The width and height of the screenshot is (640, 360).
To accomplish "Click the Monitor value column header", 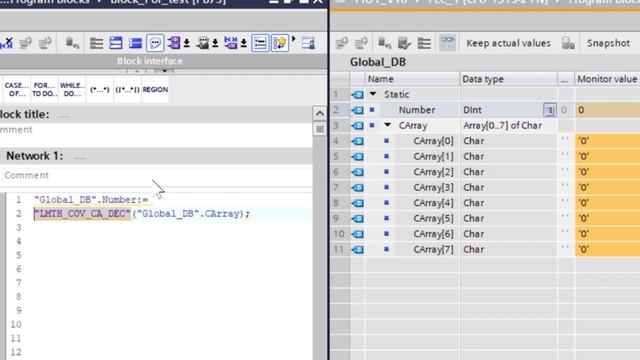I will [x=607, y=79].
